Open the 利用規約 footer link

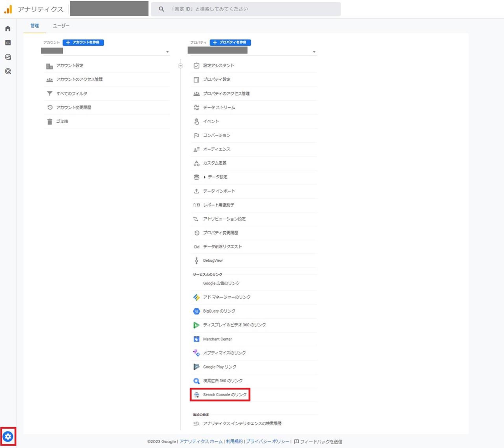234,441
